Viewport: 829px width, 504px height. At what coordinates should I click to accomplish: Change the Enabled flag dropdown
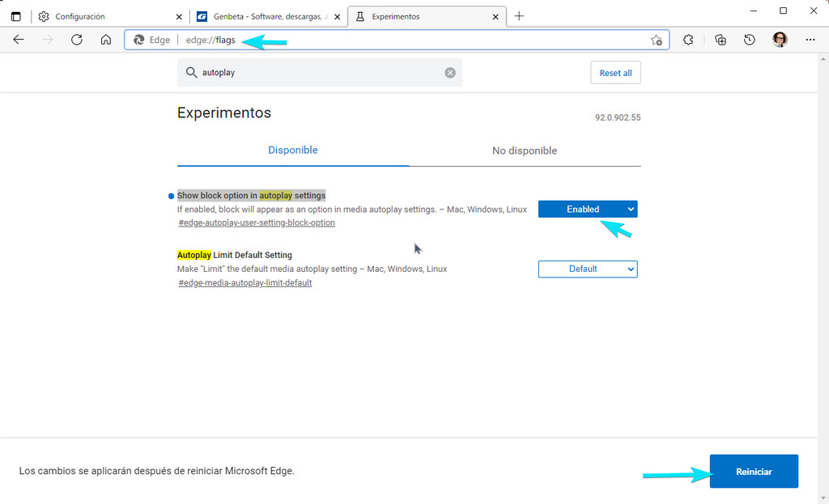tap(587, 209)
